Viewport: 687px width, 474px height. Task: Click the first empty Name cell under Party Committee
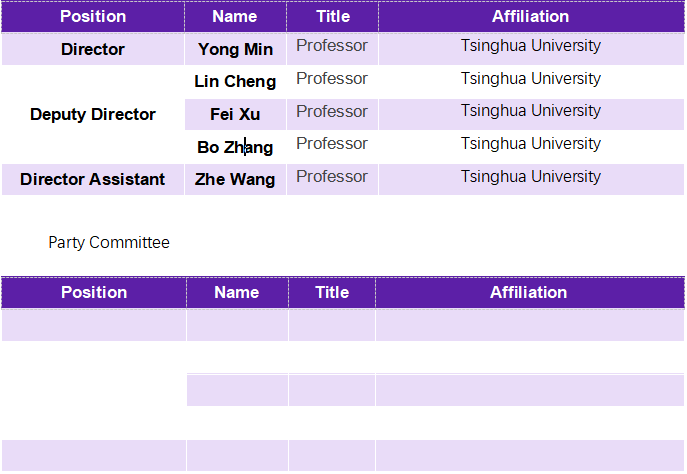pyautogui.click(x=237, y=325)
